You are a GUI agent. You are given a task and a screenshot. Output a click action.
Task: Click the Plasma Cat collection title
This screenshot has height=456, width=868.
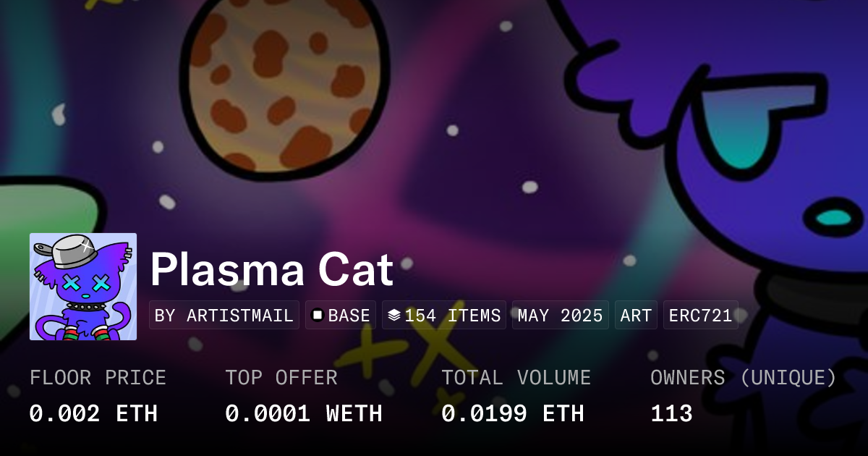271,270
